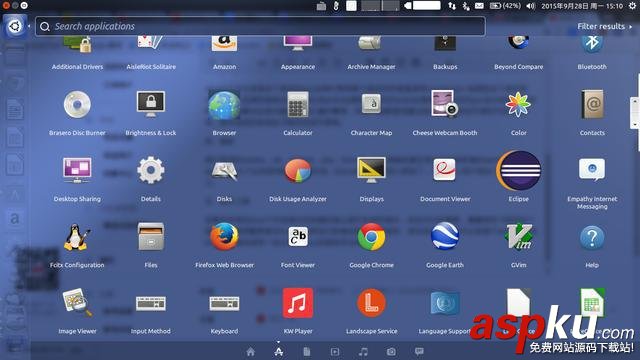Viewport: 640px width, 360px height.
Task: Open Landscape Service
Action: tap(371, 303)
